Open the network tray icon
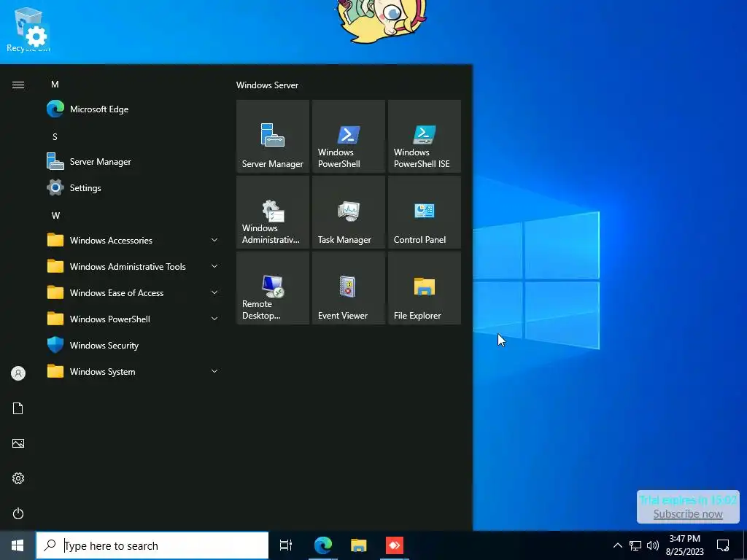The height and width of the screenshot is (560, 747). point(635,545)
